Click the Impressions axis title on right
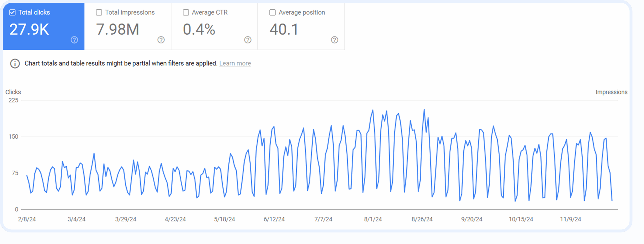Screen dimensions: 644x244 [x=611, y=92]
